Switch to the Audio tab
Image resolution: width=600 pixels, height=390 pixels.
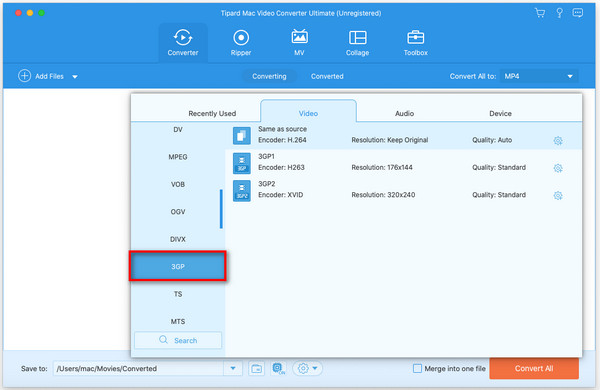[x=404, y=113]
